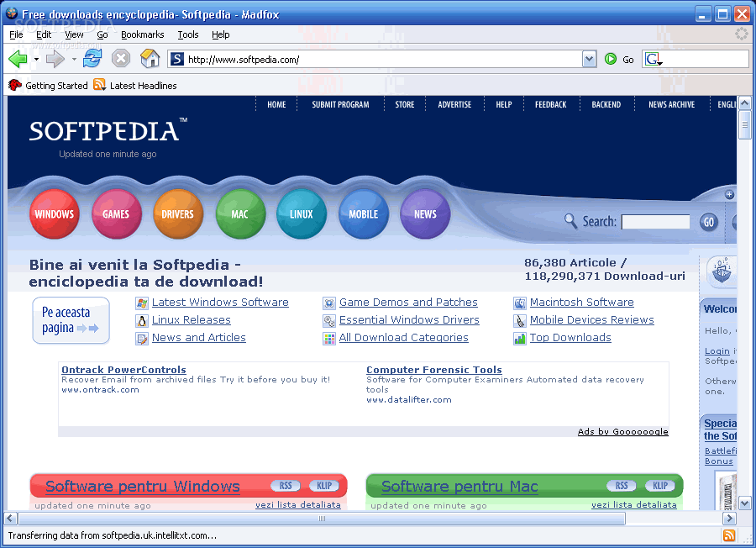
Task: Click the Top Downloads chart icon
Action: click(x=520, y=339)
